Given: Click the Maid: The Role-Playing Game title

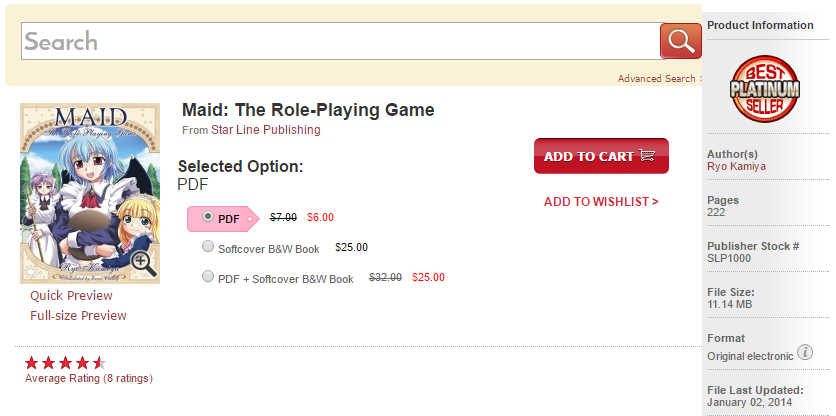Looking at the screenshot, I should coord(308,110).
